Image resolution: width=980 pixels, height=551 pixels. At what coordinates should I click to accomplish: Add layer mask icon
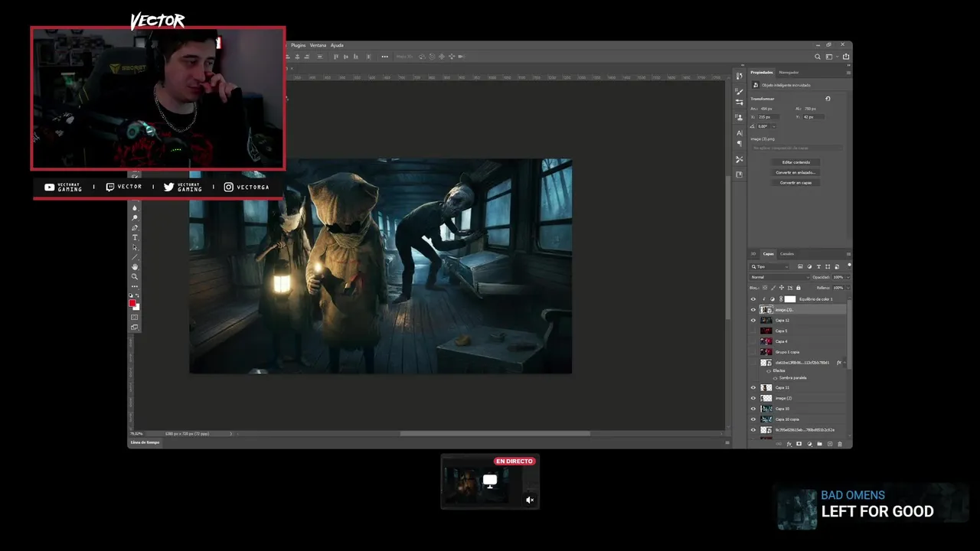(799, 444)
